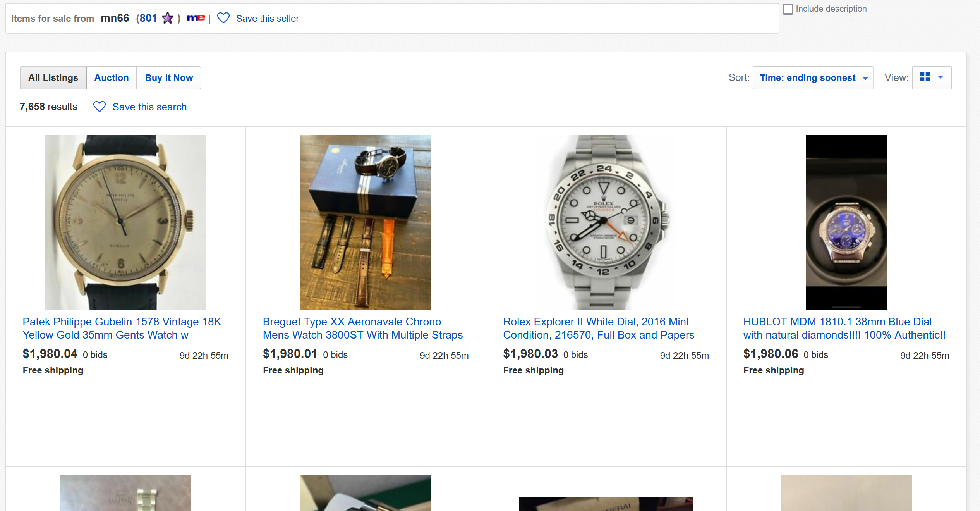
Task: Click the Rolex Explorer II watch thumbnail
Action: (x=606, y=222)
